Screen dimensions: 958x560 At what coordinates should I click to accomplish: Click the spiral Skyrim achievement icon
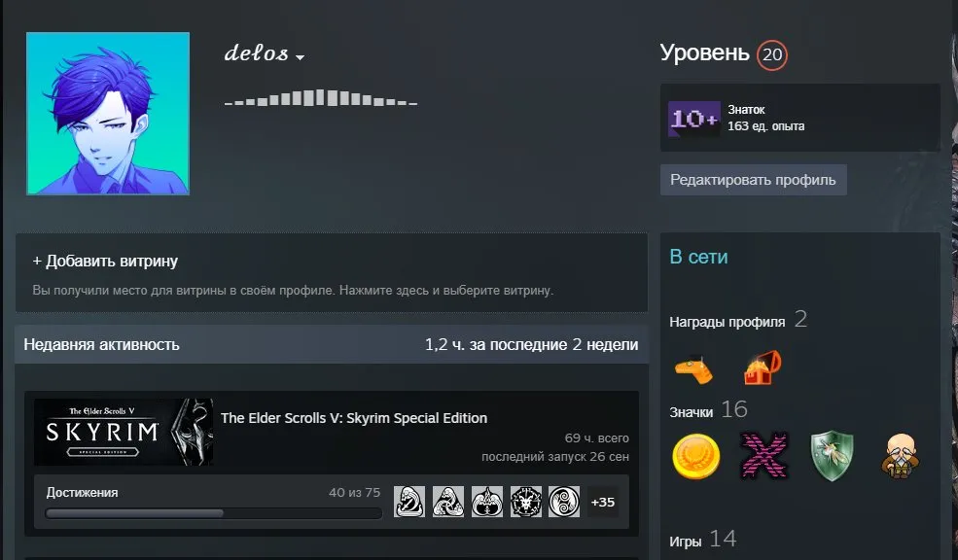pyautogui.click(x=564, y=502)
